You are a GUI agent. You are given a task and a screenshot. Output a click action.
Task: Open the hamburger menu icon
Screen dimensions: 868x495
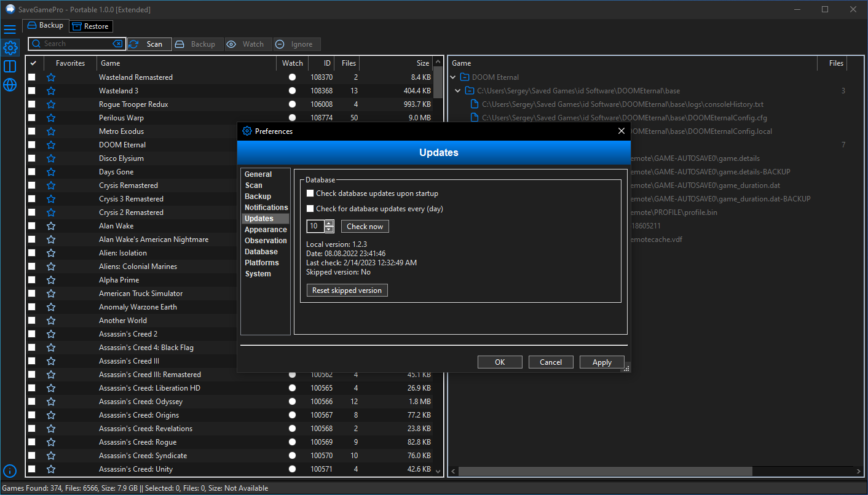[x=10, y=29]
